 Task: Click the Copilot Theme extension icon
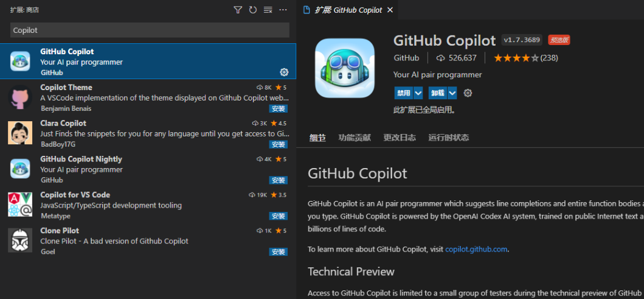(x=20, y=97)
